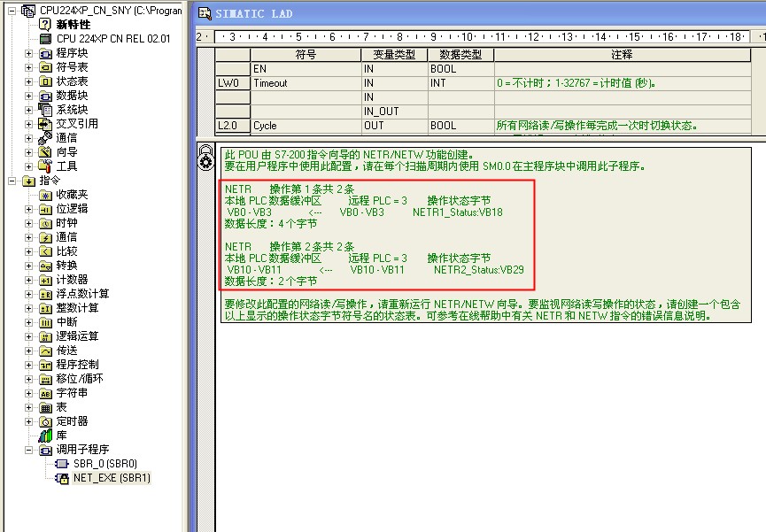
Task: Click the 收藏夹 favorites icon
Action: tap(45, 196)
